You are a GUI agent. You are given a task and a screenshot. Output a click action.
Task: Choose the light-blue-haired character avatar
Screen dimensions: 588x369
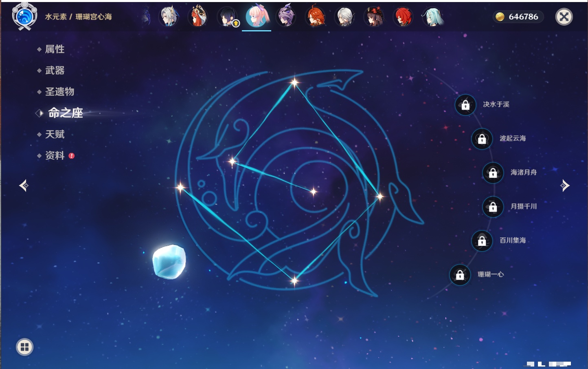(x=432, y=17)
